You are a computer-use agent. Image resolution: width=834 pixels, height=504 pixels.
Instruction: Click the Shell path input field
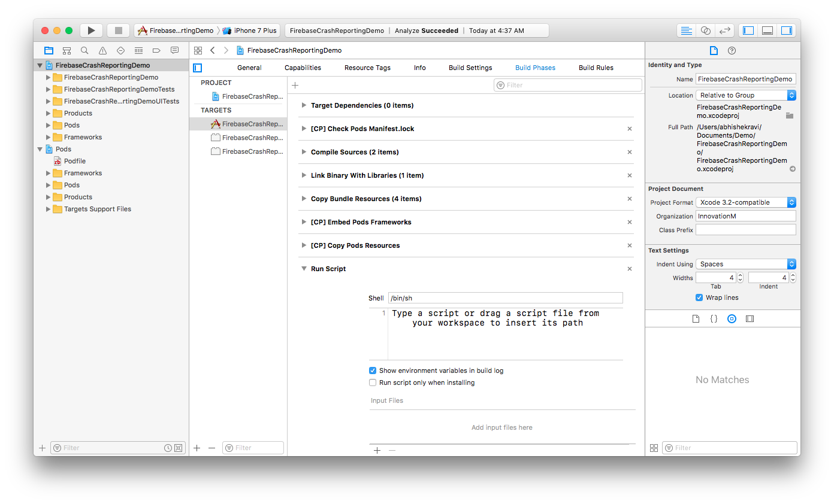(505, 298)
